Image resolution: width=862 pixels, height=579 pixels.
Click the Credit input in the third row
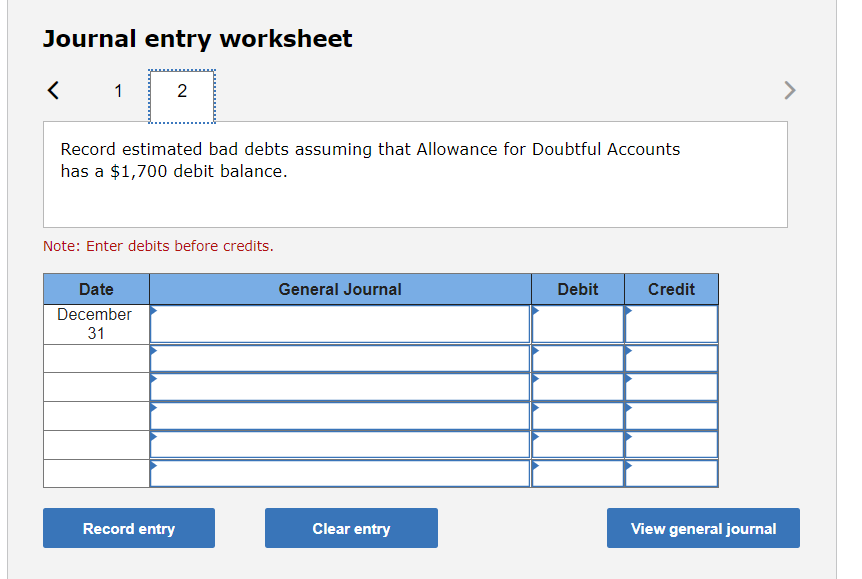(671, 386)
